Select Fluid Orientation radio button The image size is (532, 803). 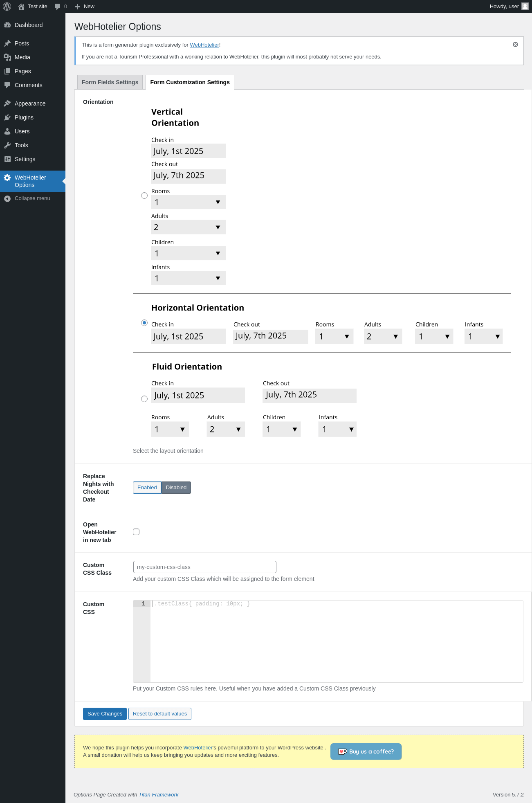pyautogui.click(x=144, y=399)
